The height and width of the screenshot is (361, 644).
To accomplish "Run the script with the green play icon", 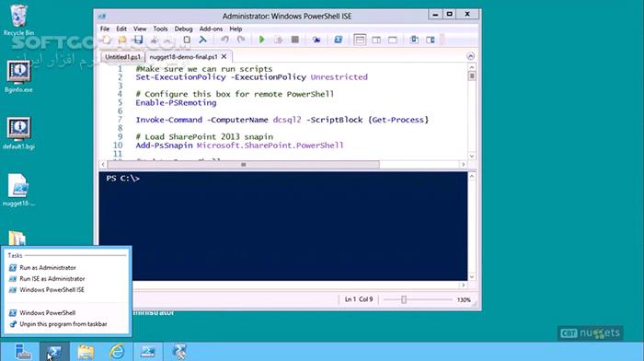I will pos(261,40).
